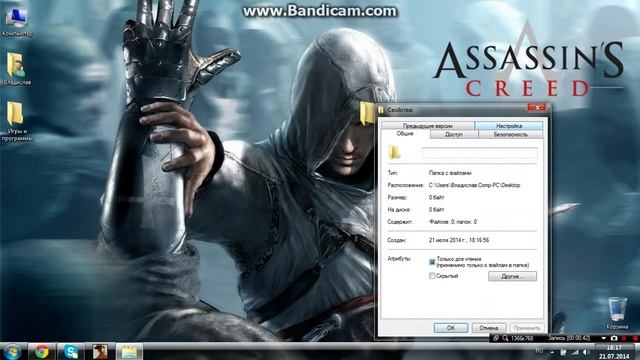Switch to the Настройка tab
The height and width of the screenshot is (360, 640).
[509, 126]
